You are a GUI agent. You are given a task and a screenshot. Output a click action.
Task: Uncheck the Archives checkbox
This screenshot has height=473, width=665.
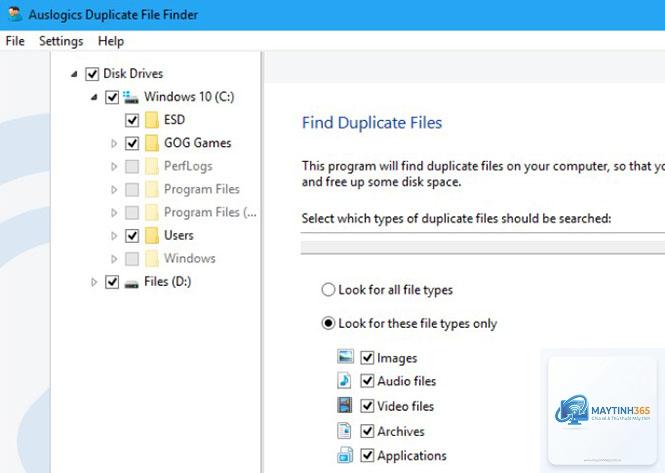point(367,431)
